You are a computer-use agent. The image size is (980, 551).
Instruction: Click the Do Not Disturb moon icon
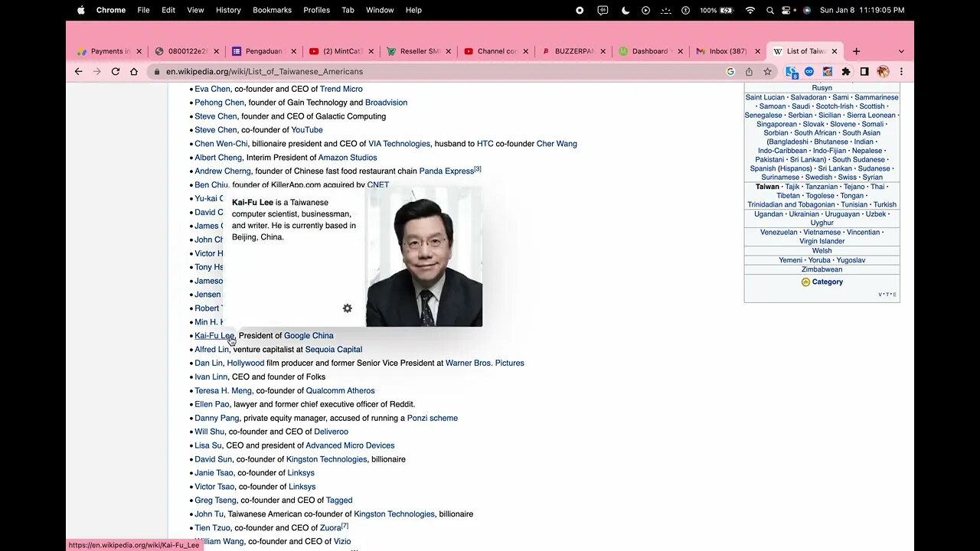(626, 10)
